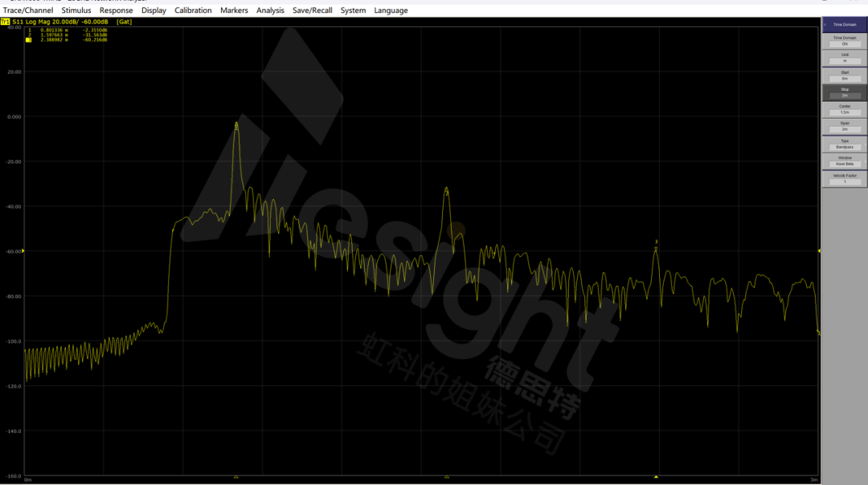Screen dimensions: 868x485
Task: Open the Display menu
Action: 154,10
